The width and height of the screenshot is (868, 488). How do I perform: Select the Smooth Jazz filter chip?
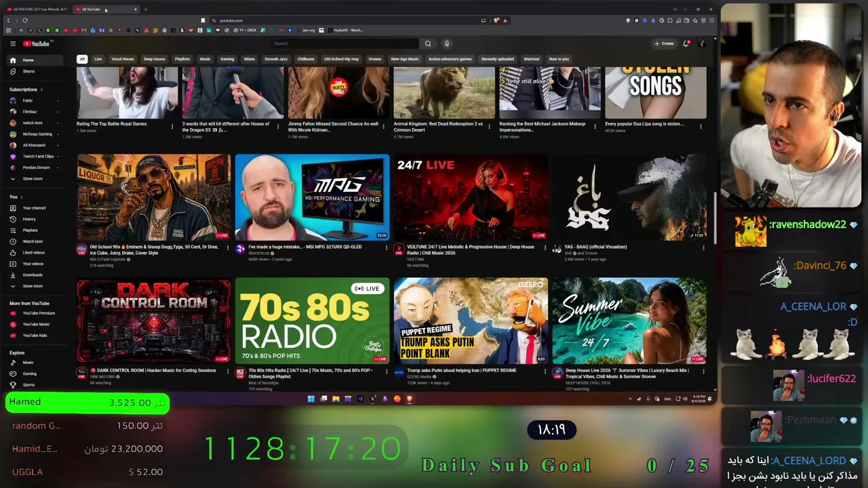point(276,59)
